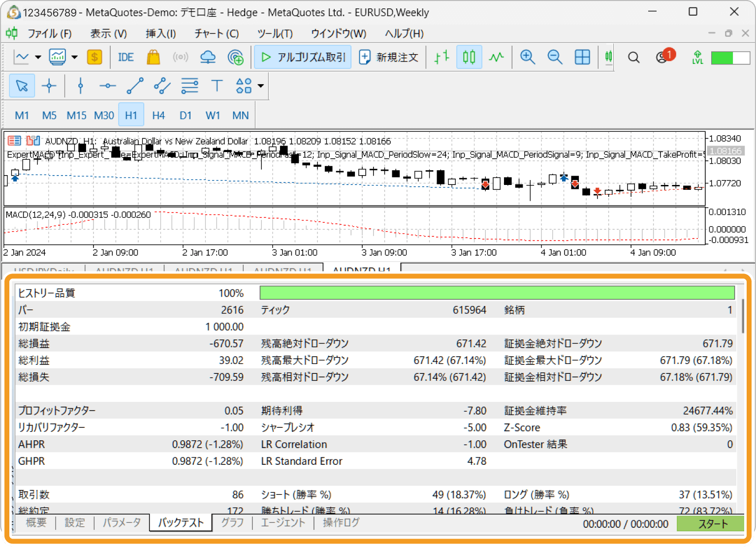Open the ヘルプ (H) menu

[404, 33]
